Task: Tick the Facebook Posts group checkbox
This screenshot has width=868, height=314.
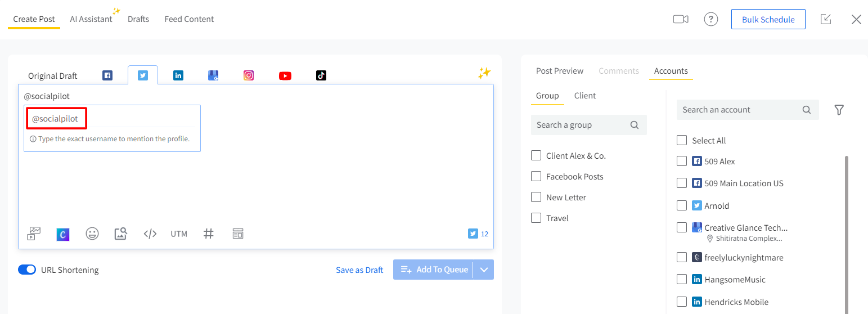Action: point(536,176)
